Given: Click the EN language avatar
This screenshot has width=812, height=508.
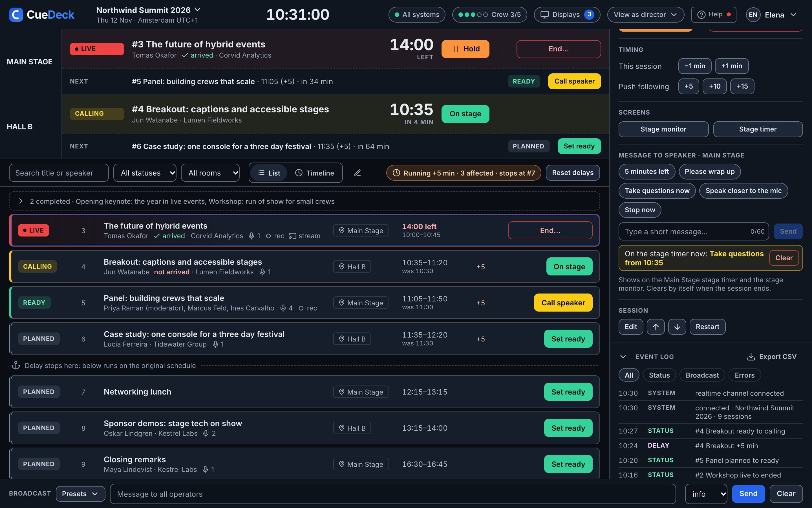Looking at the screenshot, I should pyautogui.click(x=753, y=15).
